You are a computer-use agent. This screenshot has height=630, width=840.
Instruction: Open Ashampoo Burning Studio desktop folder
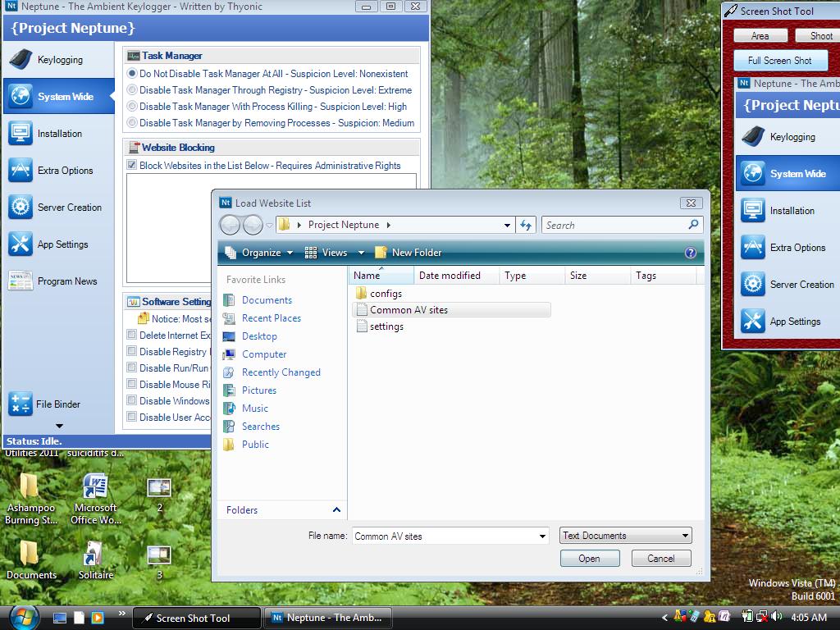30,500
